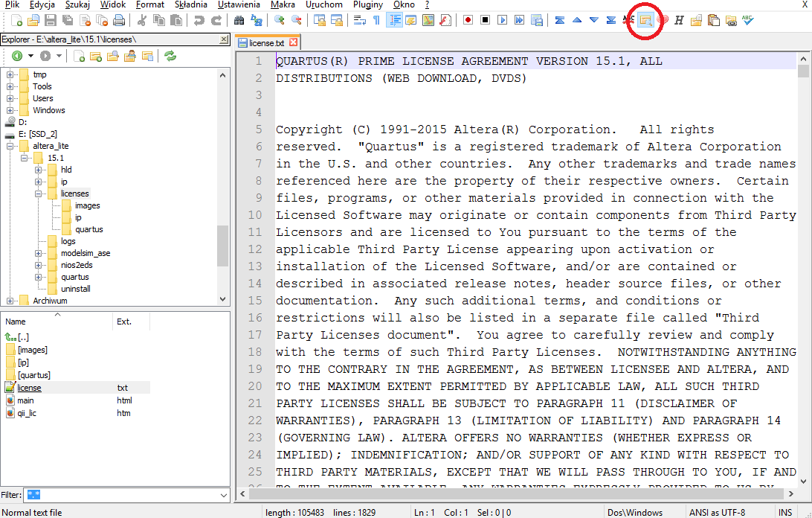Click the Print icon in toolbar

119,21
